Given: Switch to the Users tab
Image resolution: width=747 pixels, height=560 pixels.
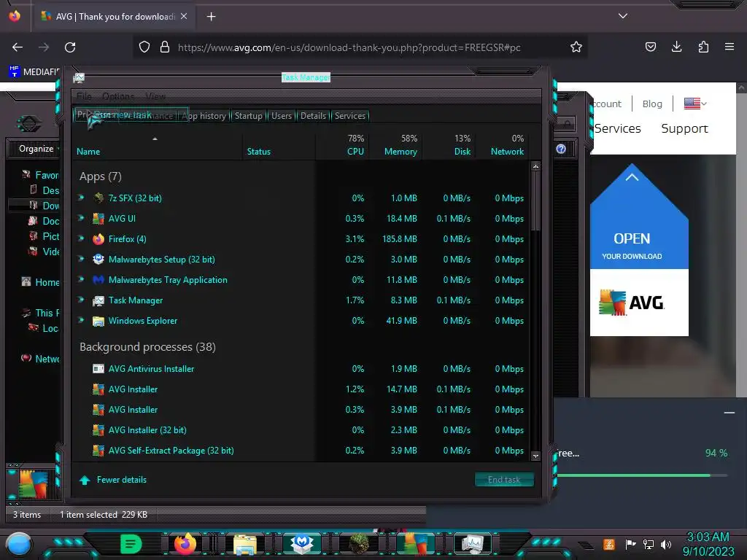Looking at the screenshot, I should (281, 116).
